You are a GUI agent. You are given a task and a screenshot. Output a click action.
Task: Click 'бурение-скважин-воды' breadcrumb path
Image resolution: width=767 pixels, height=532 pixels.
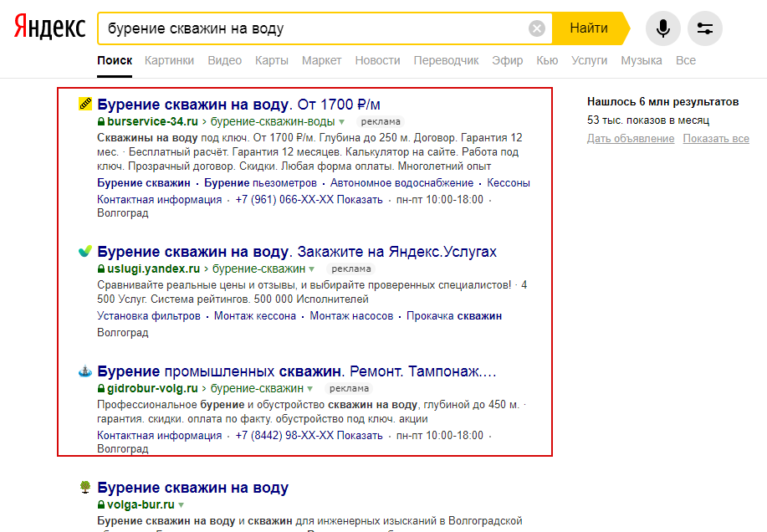273,121
